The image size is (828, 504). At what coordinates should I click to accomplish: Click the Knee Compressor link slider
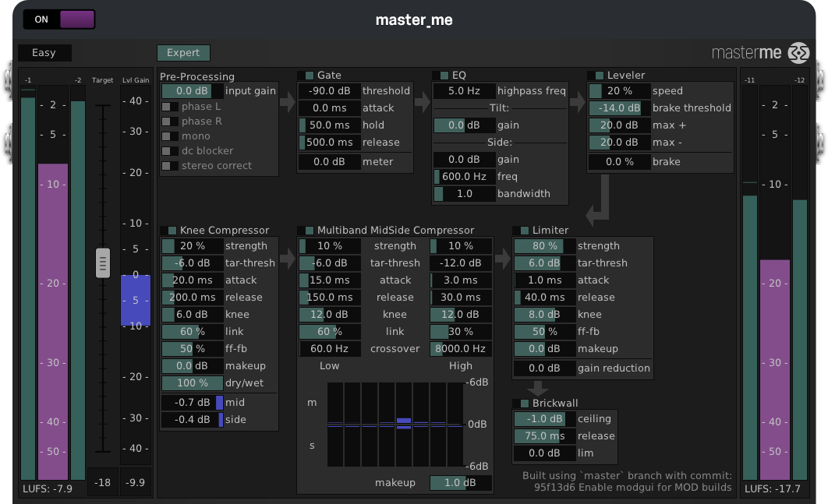193,331
